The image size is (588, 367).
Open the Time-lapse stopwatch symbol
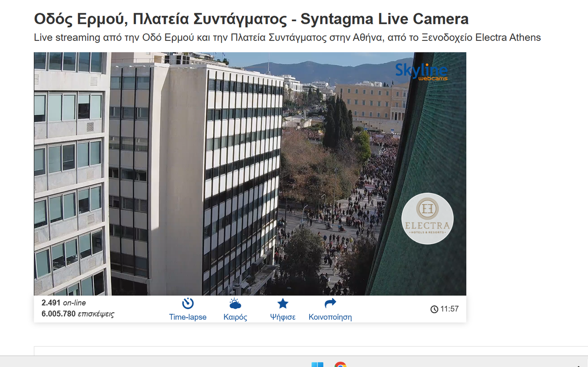click(x=188, y=303)
